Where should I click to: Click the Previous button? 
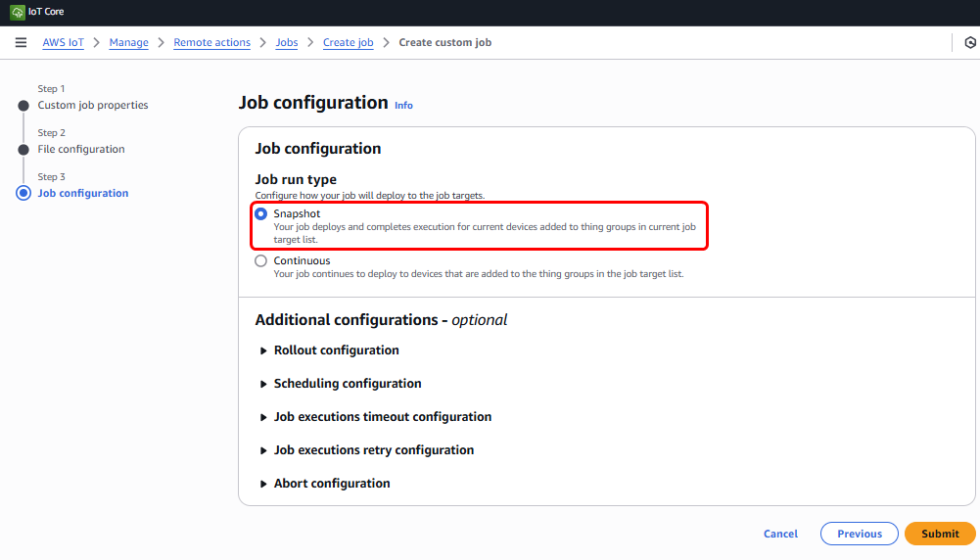859,534
